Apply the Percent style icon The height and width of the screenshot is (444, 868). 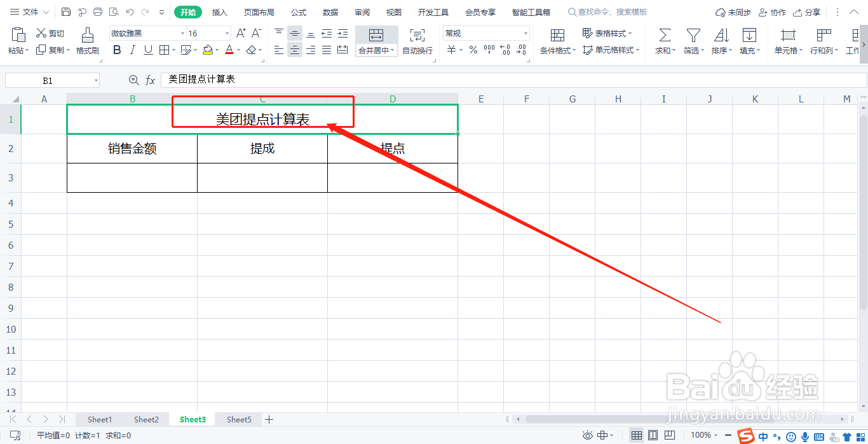(473, 50)
